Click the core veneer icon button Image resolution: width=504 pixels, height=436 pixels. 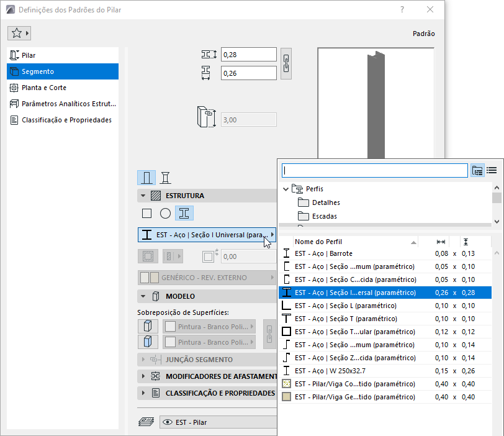148,257
